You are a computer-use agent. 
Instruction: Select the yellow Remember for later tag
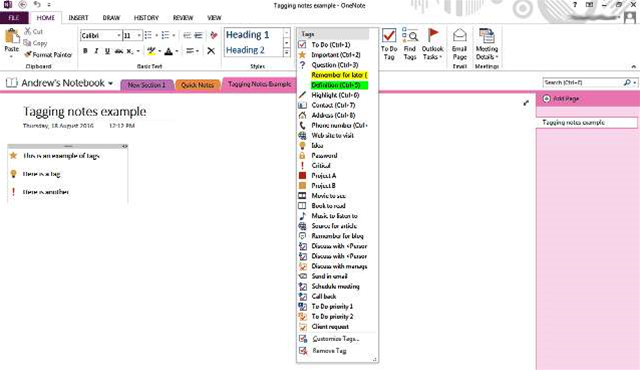(339, 75)
